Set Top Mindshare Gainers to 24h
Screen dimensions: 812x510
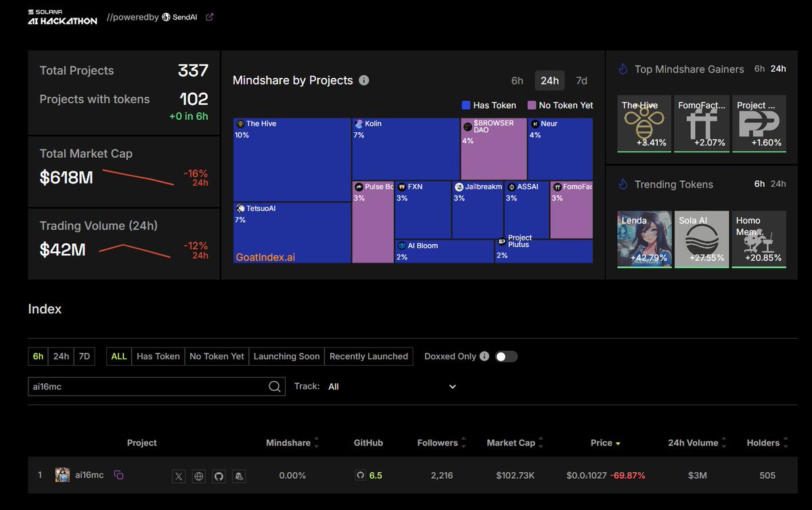[778, 68]
